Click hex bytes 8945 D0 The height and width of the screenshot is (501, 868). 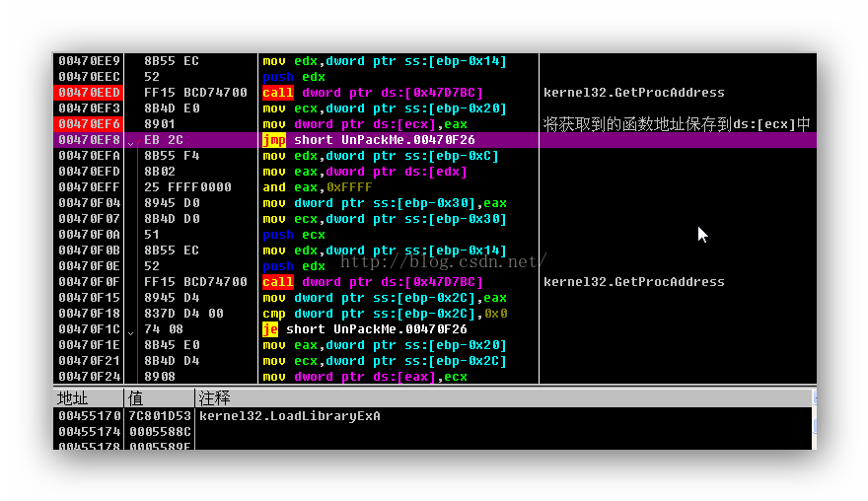(172, 203)
